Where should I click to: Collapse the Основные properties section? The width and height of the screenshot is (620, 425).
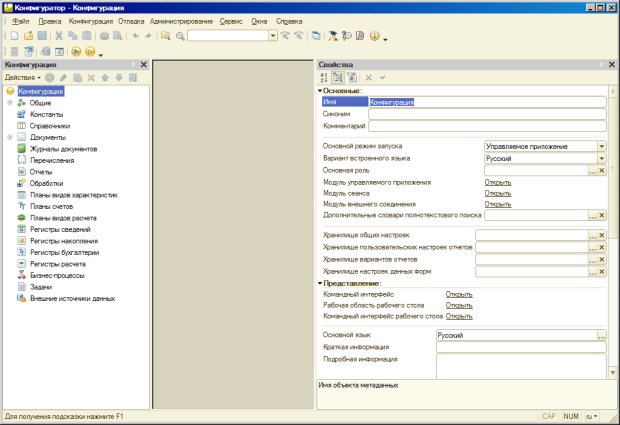coord(320,91)
